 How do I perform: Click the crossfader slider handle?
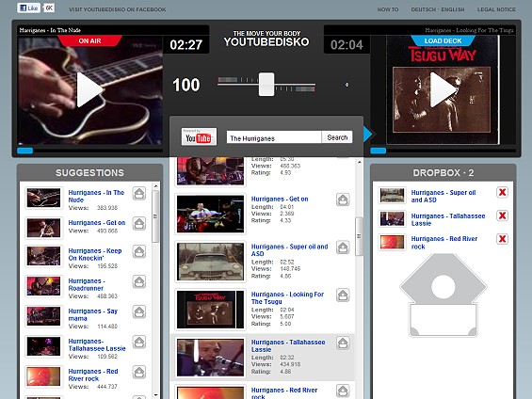pos(266,84)
